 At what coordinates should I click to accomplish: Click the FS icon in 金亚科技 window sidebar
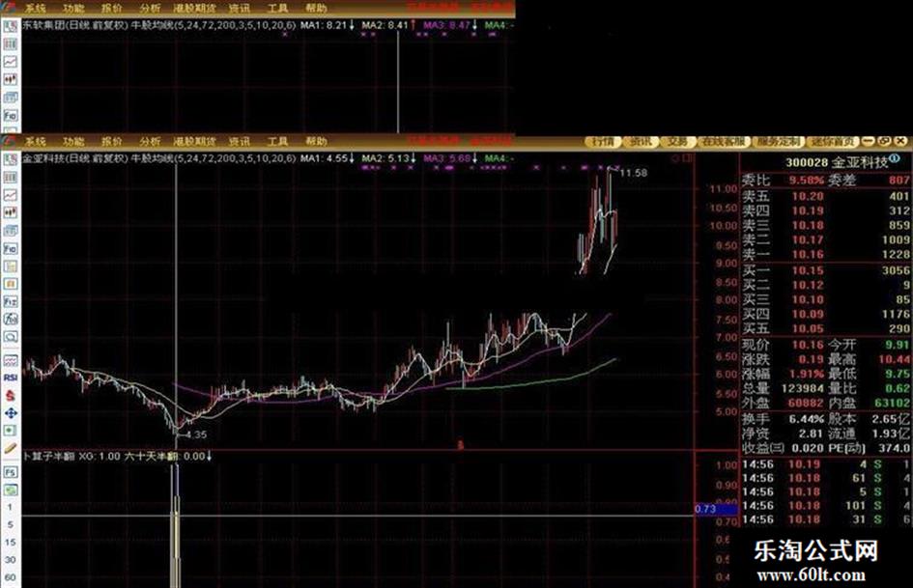[11, 472]
